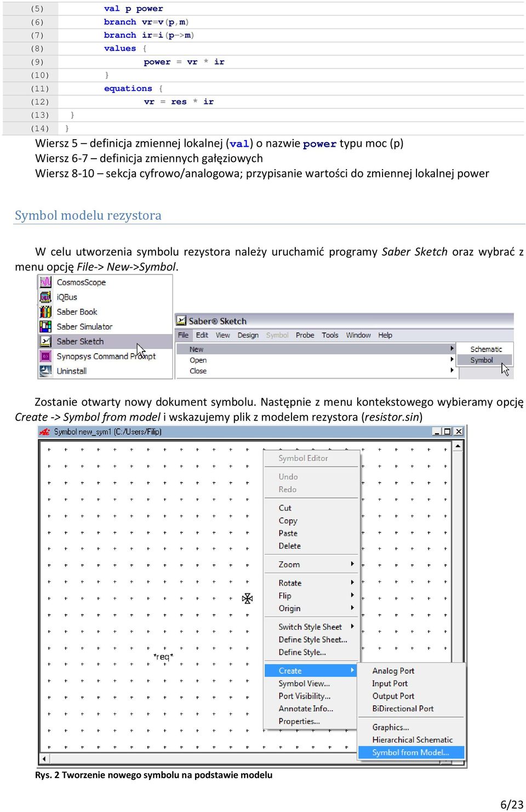This screenshot has width=526, height=812.
Task: Click the Uninstall icon
Action: 45,371
